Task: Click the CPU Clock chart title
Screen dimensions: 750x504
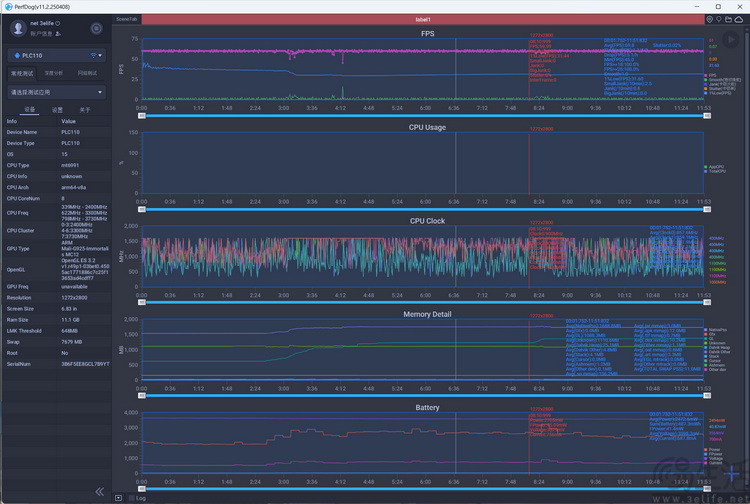Action: [427, 221]
